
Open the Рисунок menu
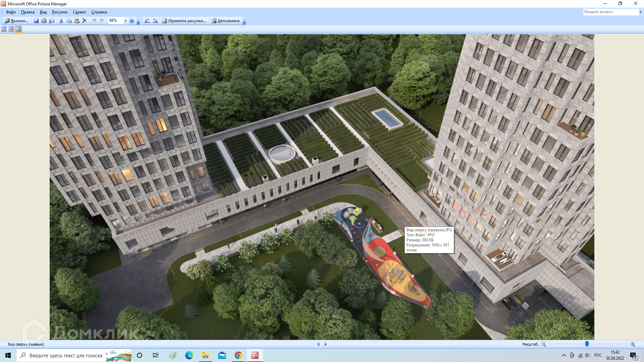(x=60, y=12)
